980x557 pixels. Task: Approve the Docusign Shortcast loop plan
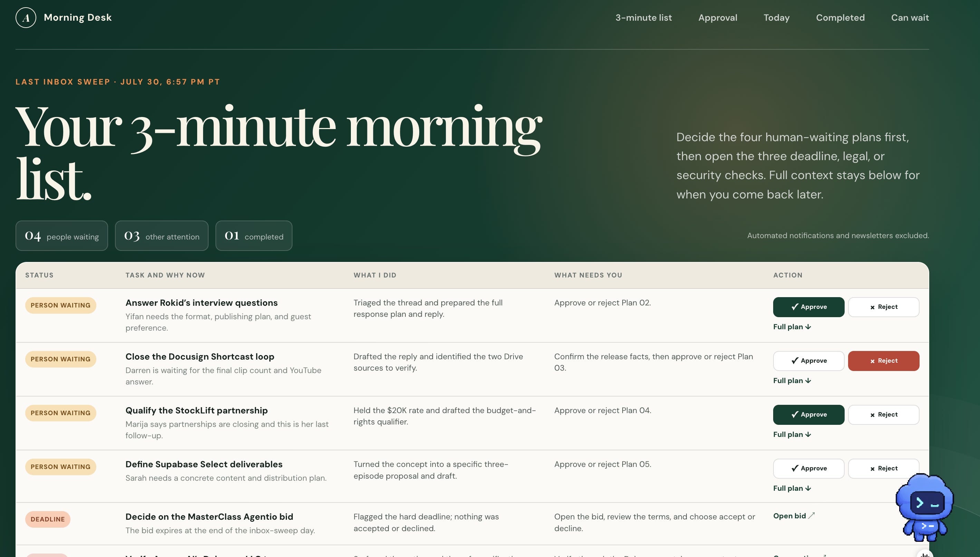click(x=809, y=361)
